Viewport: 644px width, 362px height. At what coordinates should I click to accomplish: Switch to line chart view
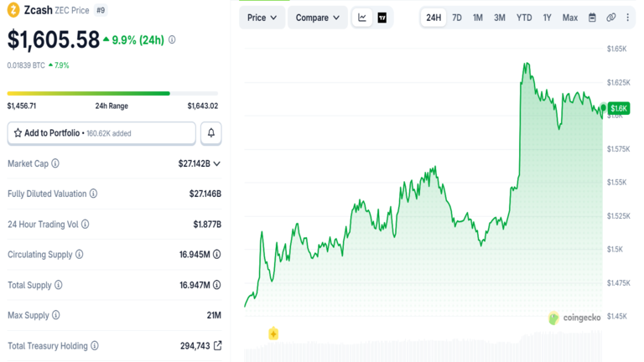coord(362,18)
